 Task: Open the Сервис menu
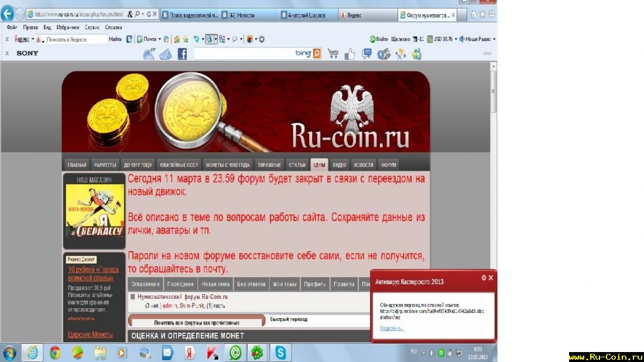92,27
